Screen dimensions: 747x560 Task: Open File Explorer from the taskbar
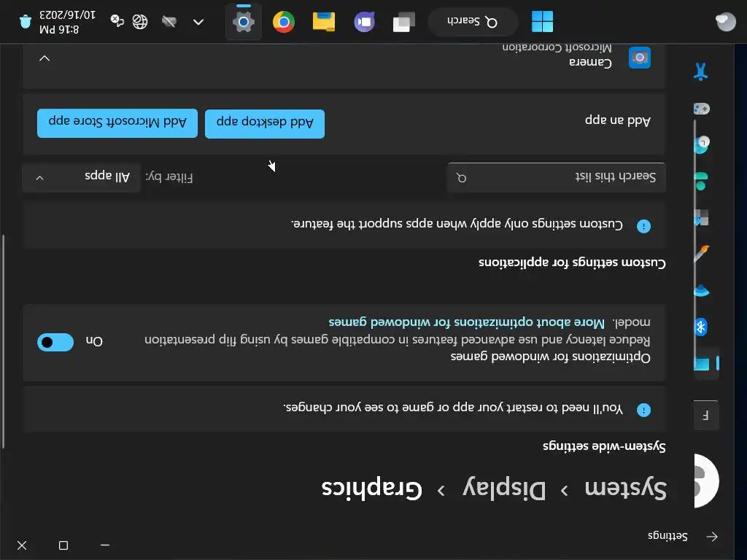pos(324,22)
